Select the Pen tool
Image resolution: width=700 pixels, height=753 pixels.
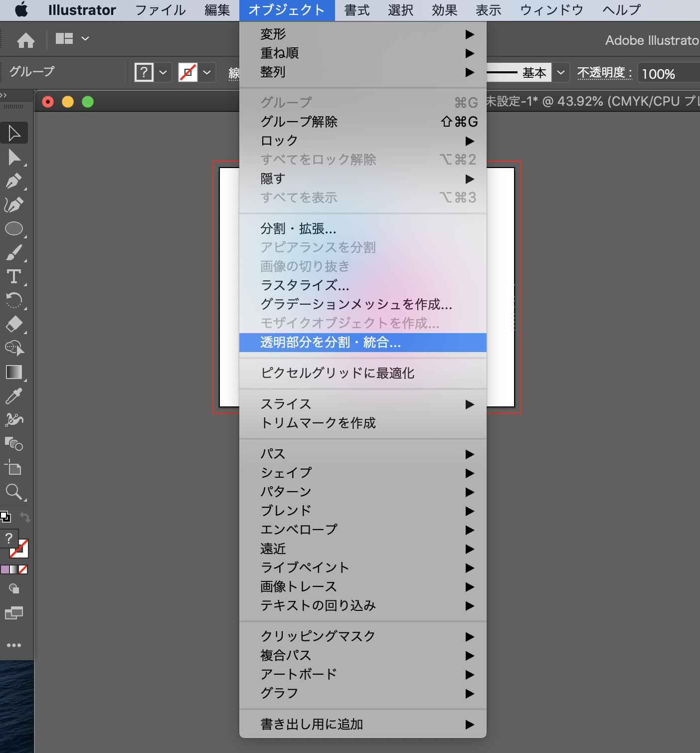click(x=14, y=181)
